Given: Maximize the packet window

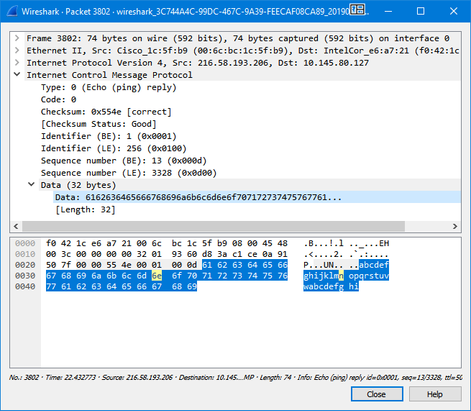Looking at the screenshot, I should click(421, 11).
